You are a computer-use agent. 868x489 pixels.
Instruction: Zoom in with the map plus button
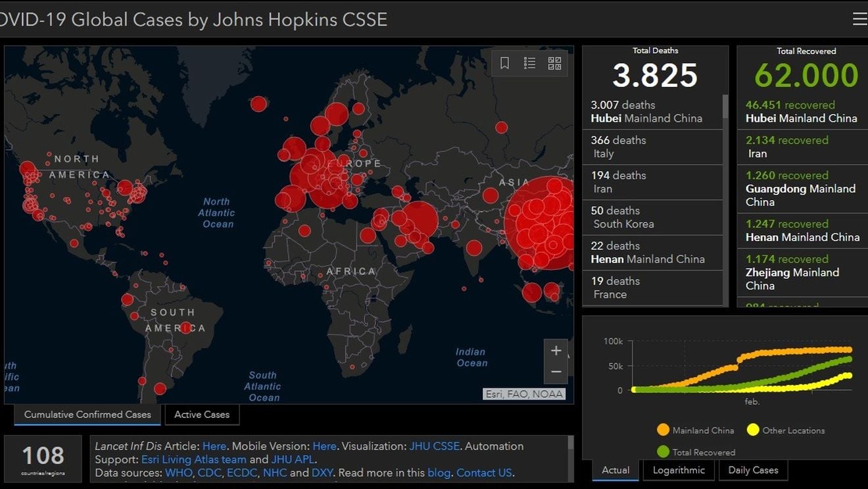point(556,351)
